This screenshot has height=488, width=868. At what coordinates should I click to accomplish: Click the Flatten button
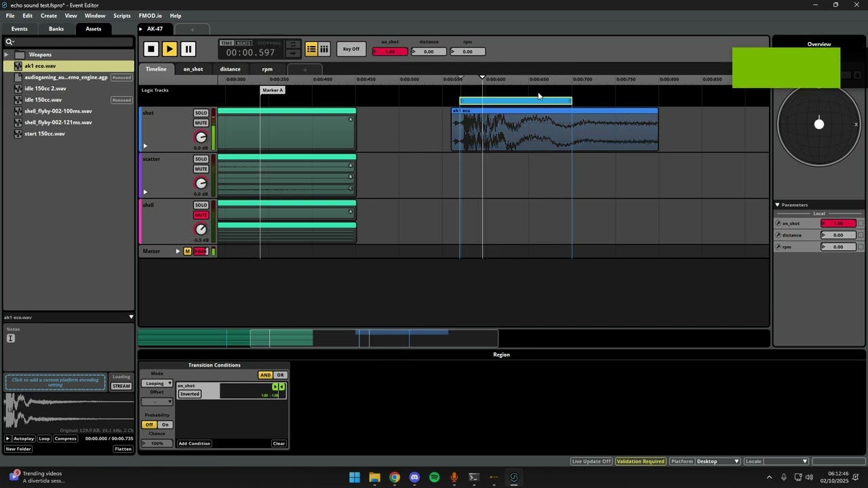[x=123, y=449]
